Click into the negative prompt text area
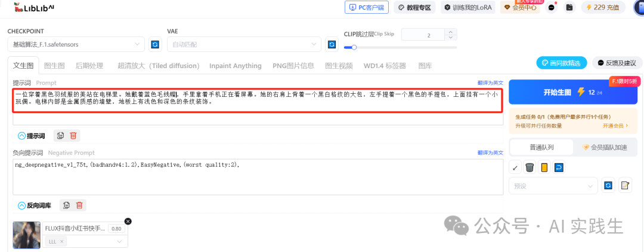The image size is (644, 252). click(258, 177)
